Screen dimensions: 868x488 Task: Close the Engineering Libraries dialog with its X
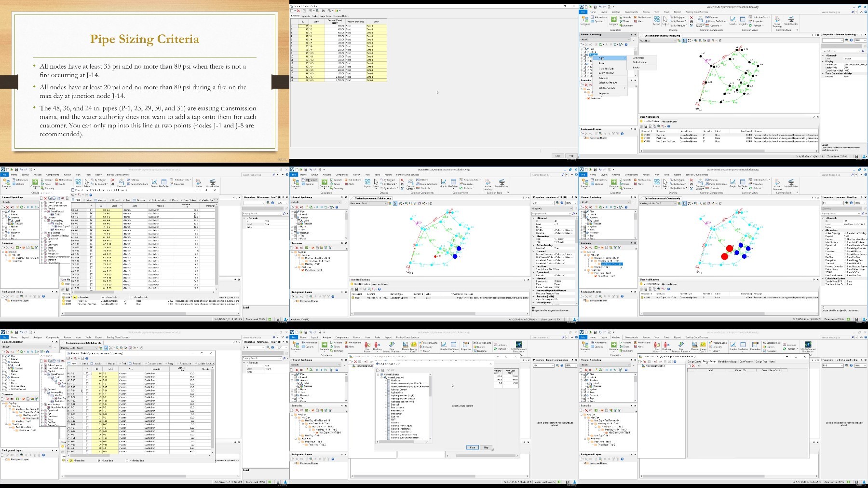point(490,364)
